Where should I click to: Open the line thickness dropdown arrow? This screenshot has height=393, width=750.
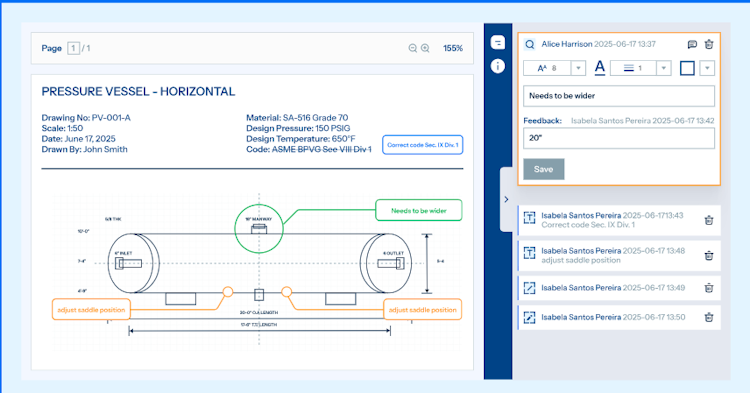663,68
